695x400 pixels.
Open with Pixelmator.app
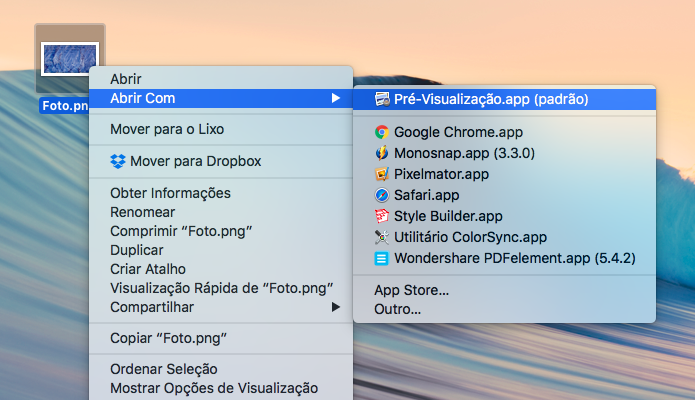point(504,174)
